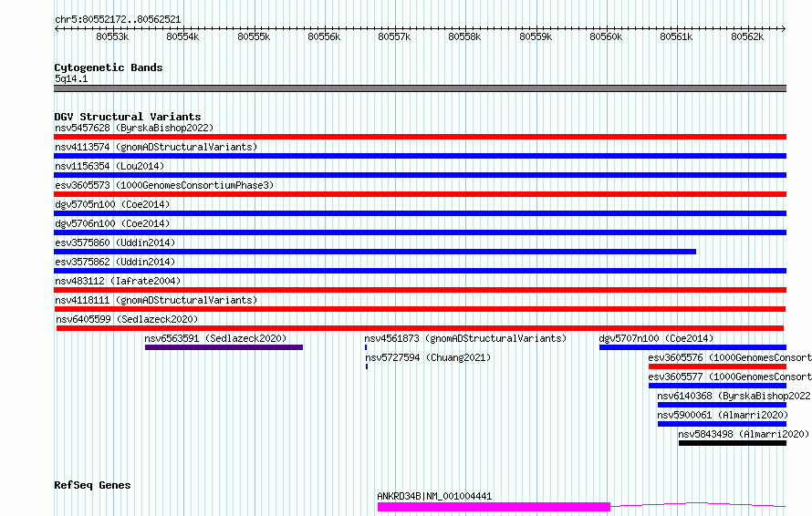
Task: Open nsv5900061 (Almarri2020) label
Action: [x=723, y=415]
